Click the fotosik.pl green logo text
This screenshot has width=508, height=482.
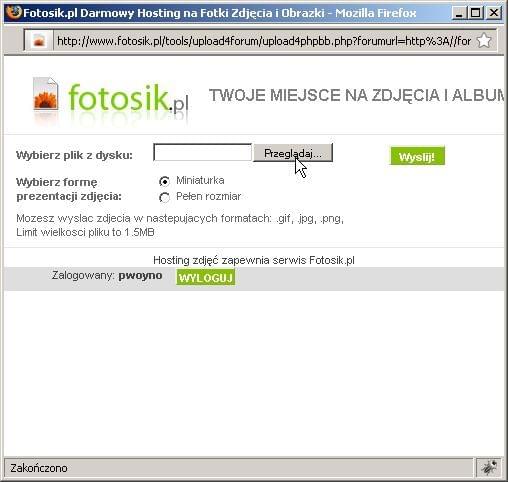click(x=128, y=97)
